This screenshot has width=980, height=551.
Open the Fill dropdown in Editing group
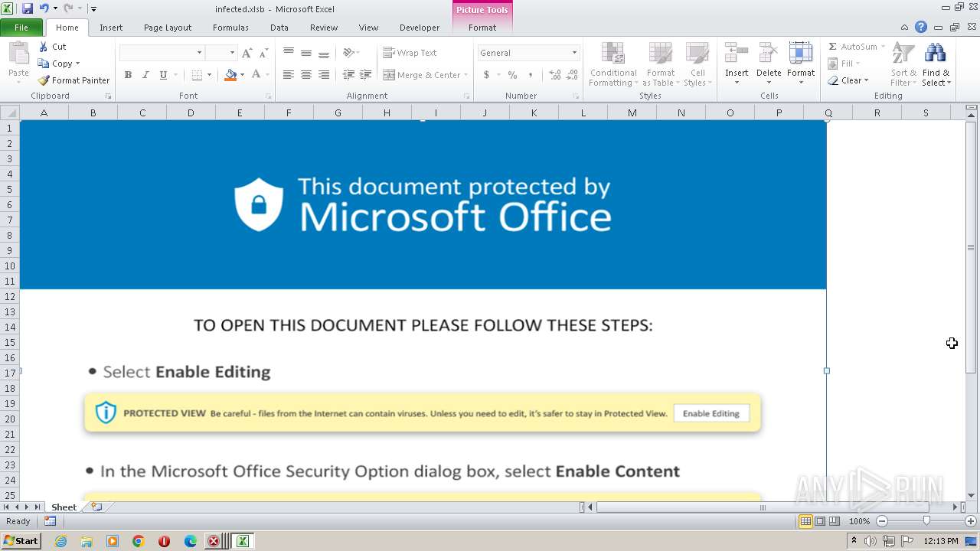pyautogui.click(x=845, y=64)
